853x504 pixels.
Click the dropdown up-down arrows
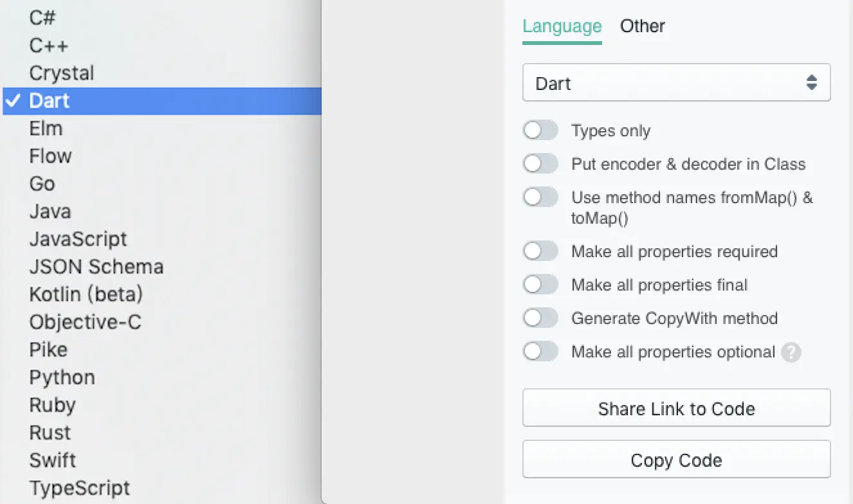pos(812,82)
